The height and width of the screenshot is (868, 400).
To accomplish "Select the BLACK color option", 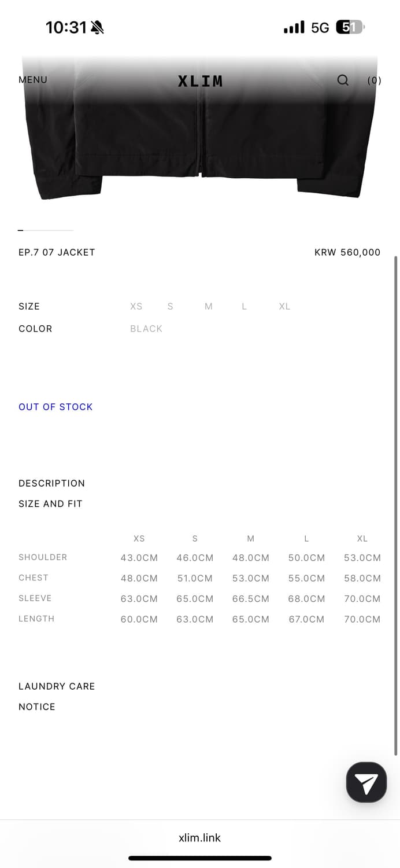I will point(146,329).
